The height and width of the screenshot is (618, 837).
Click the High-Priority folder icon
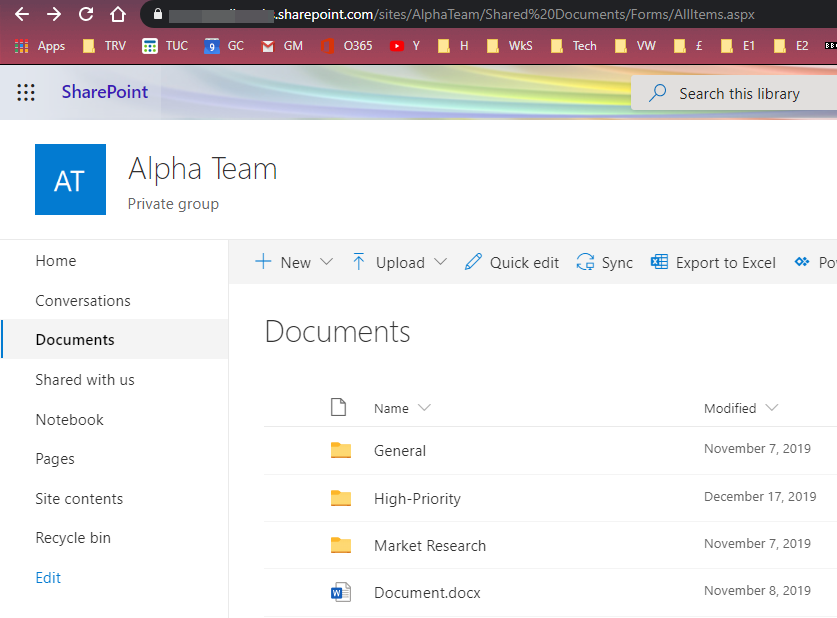[x=341, y=498]
